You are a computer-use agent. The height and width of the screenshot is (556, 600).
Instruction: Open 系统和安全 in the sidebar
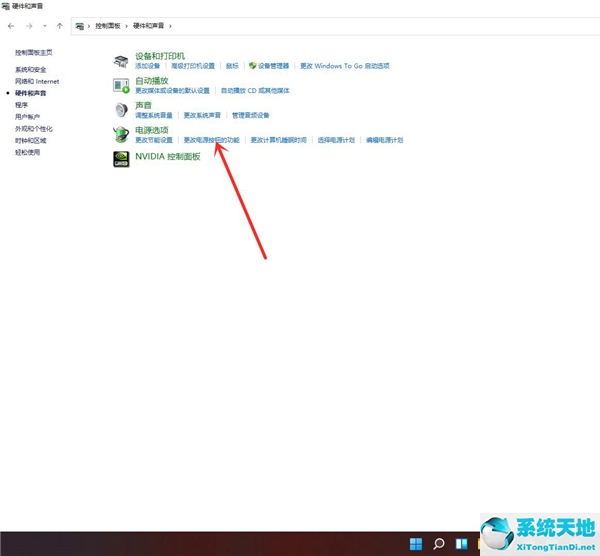31,70
